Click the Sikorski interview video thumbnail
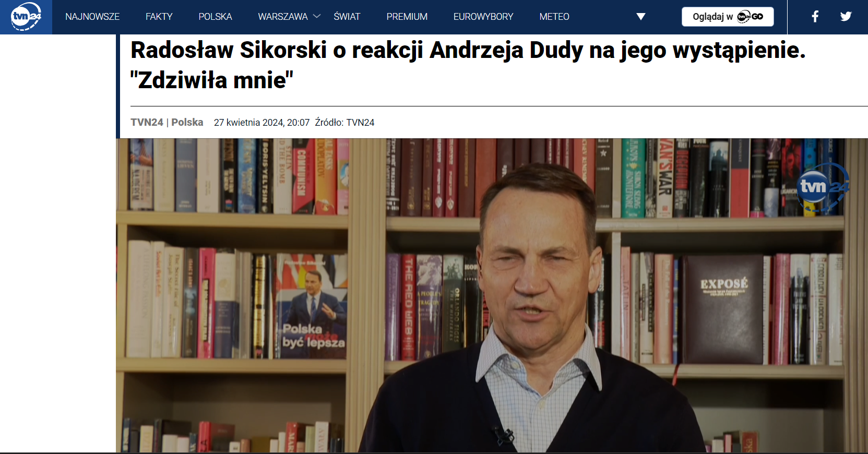 [492, 295]
